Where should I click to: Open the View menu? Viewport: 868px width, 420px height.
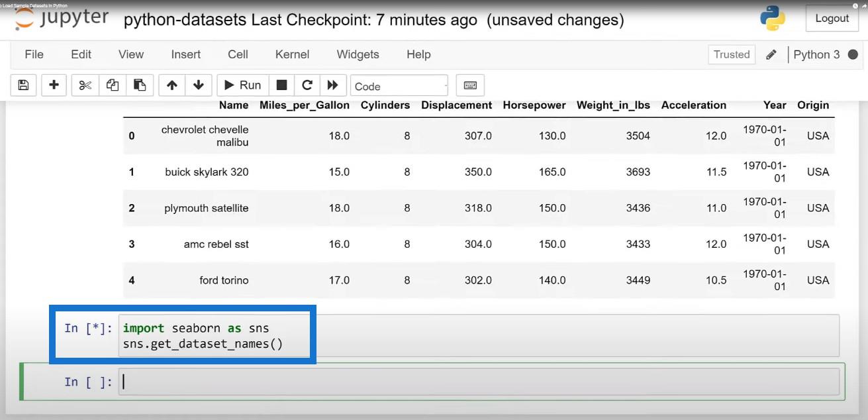click(x=131, y=54)
